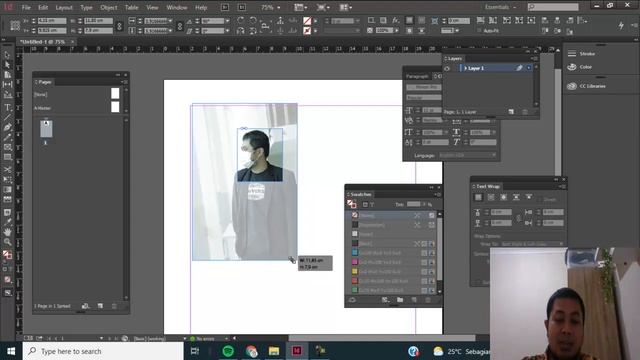The image size is (640, 360).
Task: Click the Quick Apply lightning icon
Action: click(621, 25)
